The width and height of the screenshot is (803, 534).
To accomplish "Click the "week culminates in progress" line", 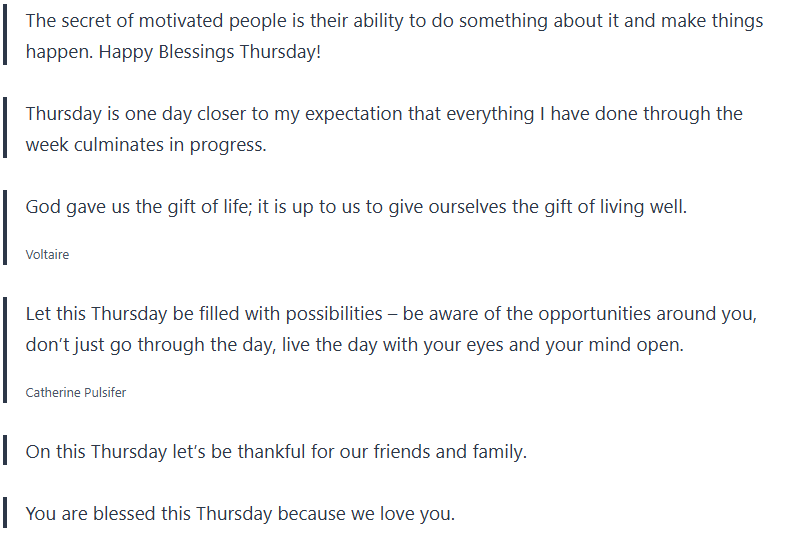I will [146, 144].
